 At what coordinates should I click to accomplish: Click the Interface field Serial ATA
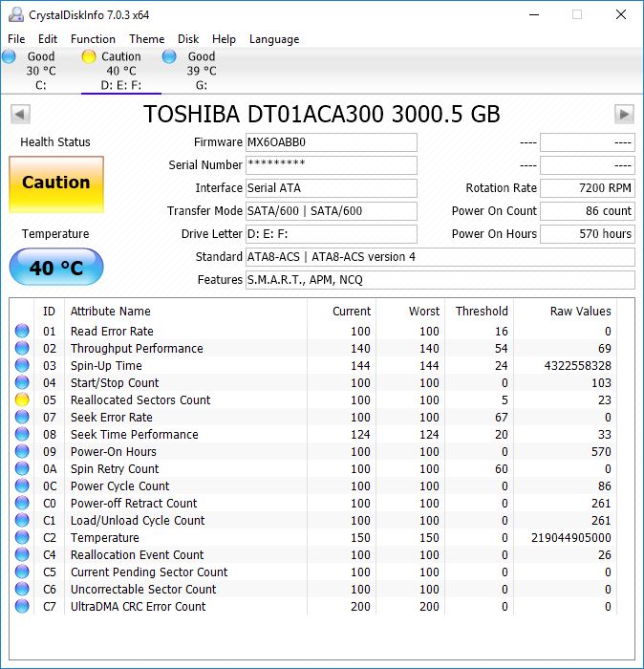[x=332, y=188]
